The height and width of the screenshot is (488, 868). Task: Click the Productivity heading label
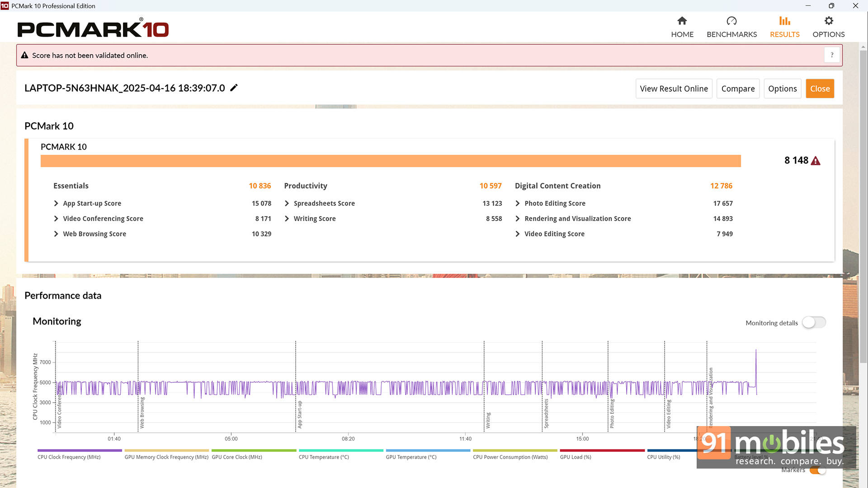[306, 186]
